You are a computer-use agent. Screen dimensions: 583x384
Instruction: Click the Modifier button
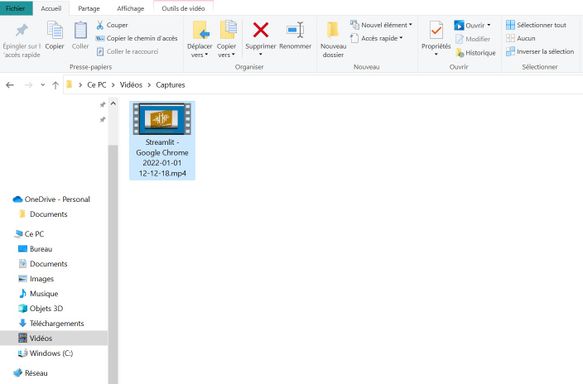coord(473,39)
